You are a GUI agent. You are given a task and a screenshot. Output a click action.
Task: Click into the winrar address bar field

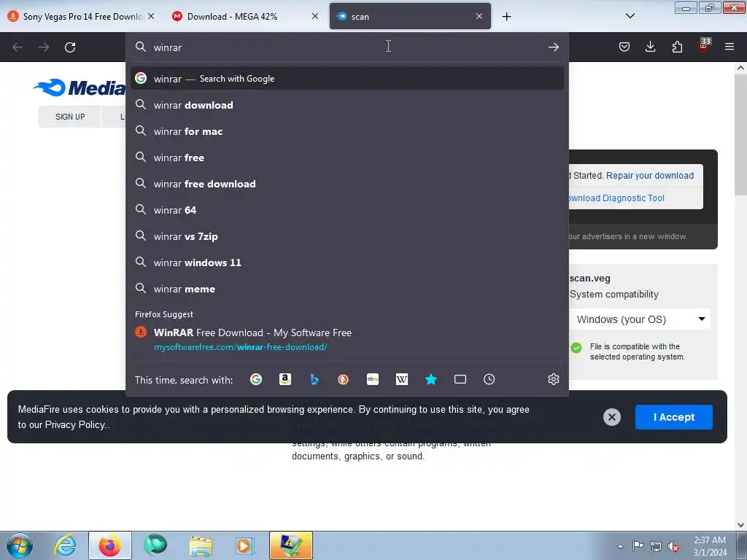click(347, 47)
